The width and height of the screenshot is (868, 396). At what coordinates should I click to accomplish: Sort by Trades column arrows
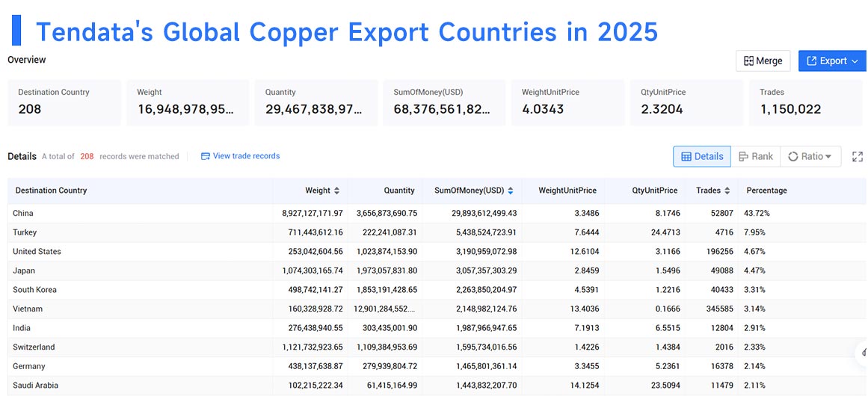click(x=727, y=191)
